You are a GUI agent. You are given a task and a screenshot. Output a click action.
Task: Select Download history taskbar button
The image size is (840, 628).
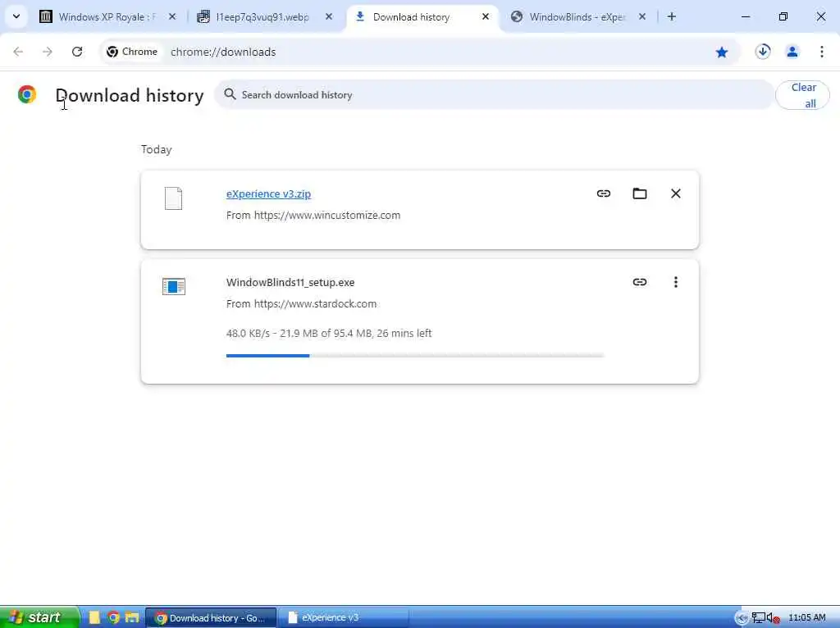(x=211, y=618)
